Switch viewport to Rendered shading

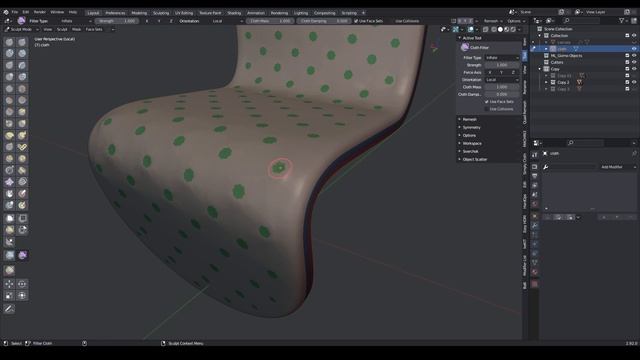513,29
